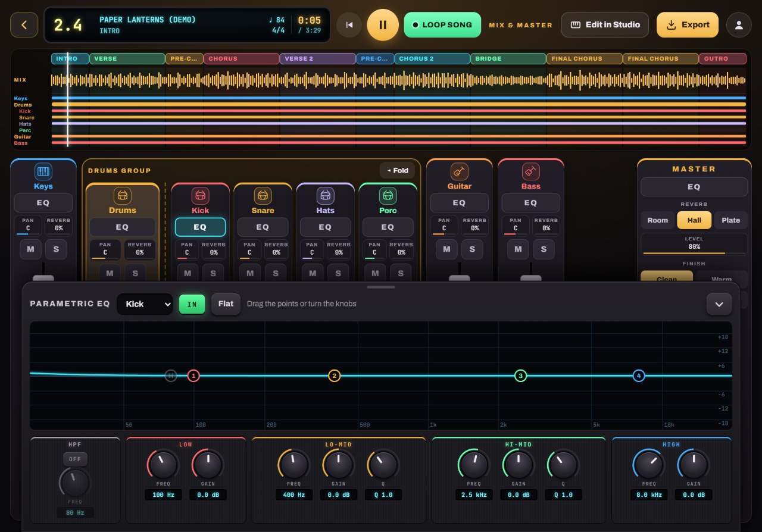Image resolution: width=762 pixels, height=532 pixels.
Task: Open the Master EQ button
Action: tap(694, 187)
